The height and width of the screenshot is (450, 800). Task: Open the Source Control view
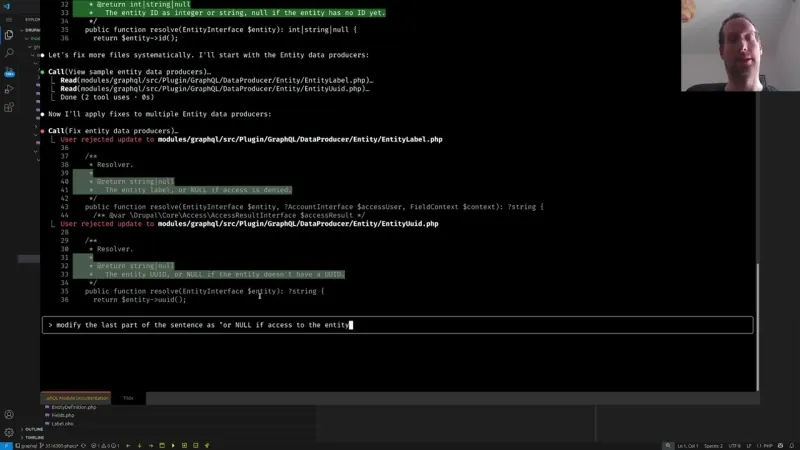[x=9, y=72]
